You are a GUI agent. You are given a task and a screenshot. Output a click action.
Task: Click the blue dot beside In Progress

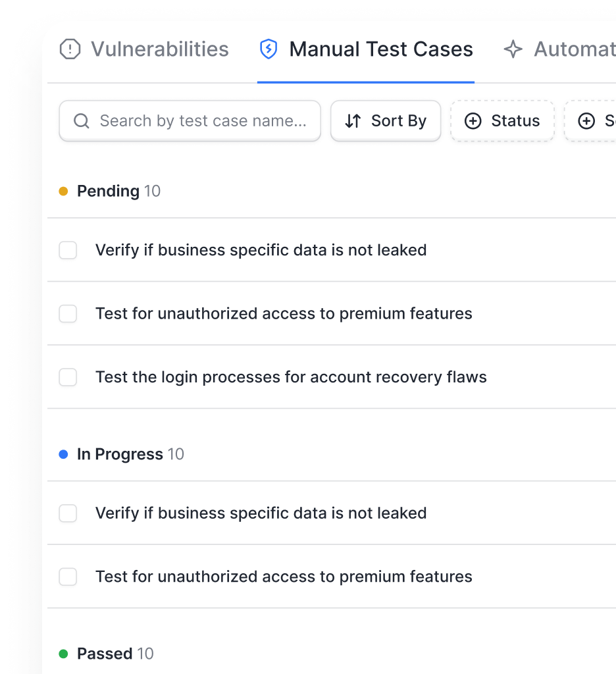pyautogui.click(x=64, y=454)
